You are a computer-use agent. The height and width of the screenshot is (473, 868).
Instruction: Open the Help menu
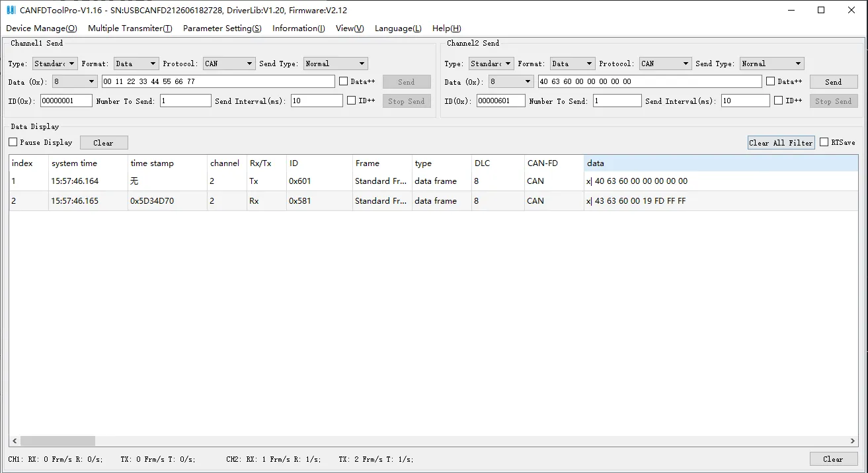click(447, 28)
